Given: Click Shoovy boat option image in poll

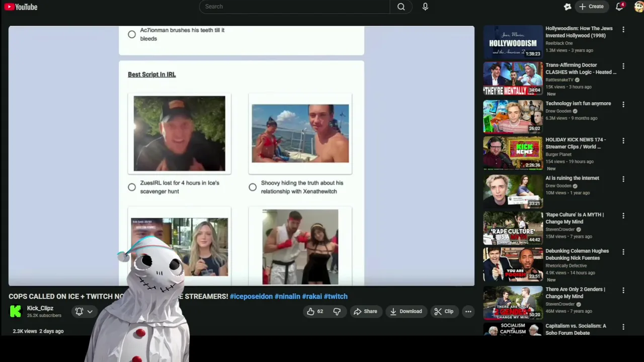Looking at the screenshot, I should (300, 134).
